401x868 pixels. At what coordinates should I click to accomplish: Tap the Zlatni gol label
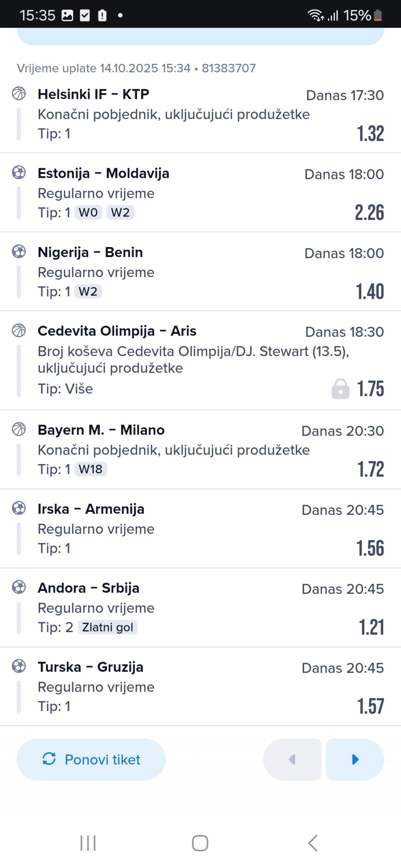108,627
